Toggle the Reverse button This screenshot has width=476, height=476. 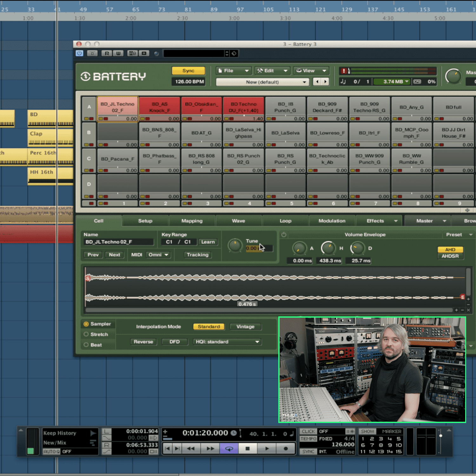pyautogui.click(x=143, y=342)
